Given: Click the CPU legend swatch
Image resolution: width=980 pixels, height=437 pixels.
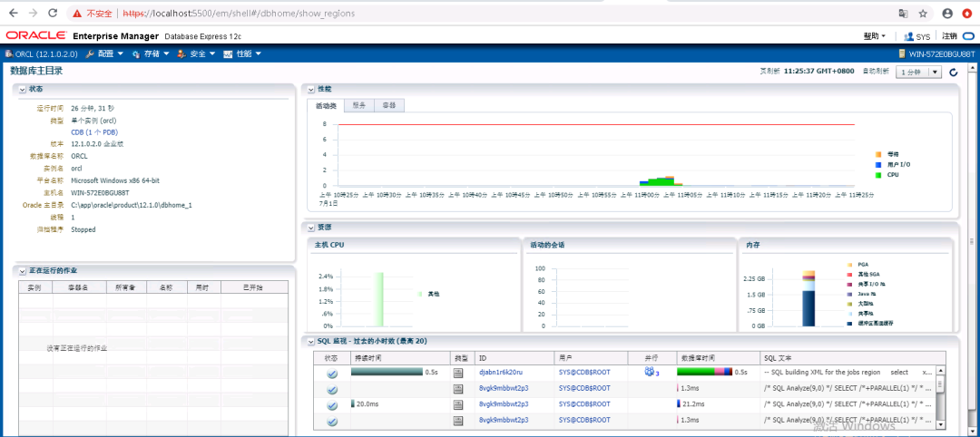Looking at the screenshot, I should pos(878,175).
